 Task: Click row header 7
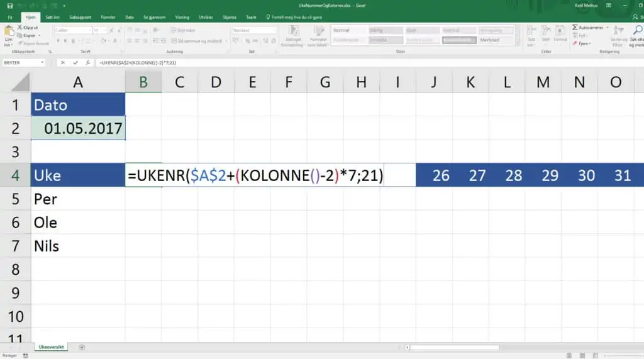click(15, 246)
